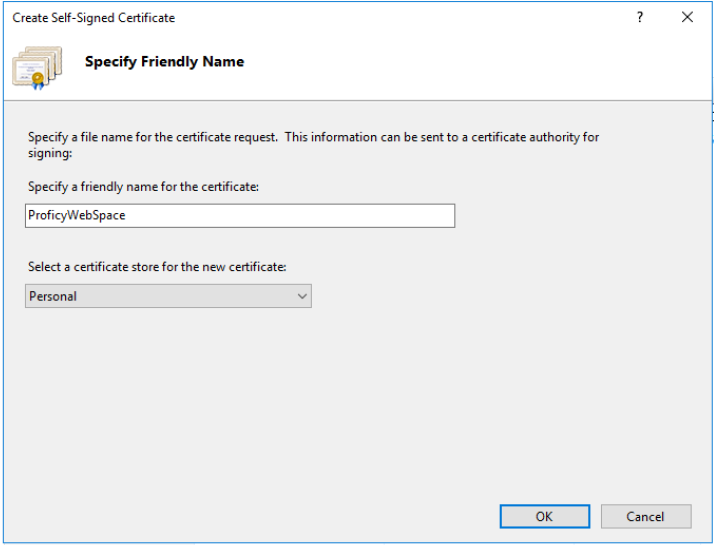This screenshot has width=715, height=545.
Task: Click the 'Specify a file name' instruction text
Action: click(313, 145)
